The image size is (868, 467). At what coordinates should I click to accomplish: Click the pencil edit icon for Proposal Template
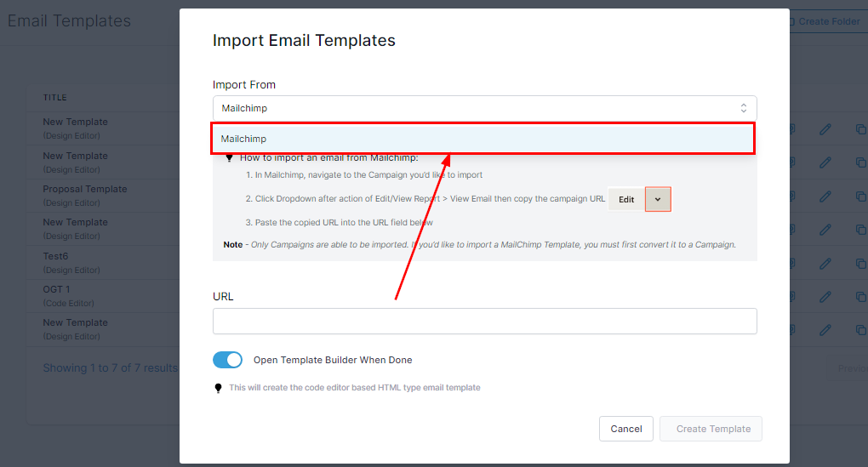point(825,196)
